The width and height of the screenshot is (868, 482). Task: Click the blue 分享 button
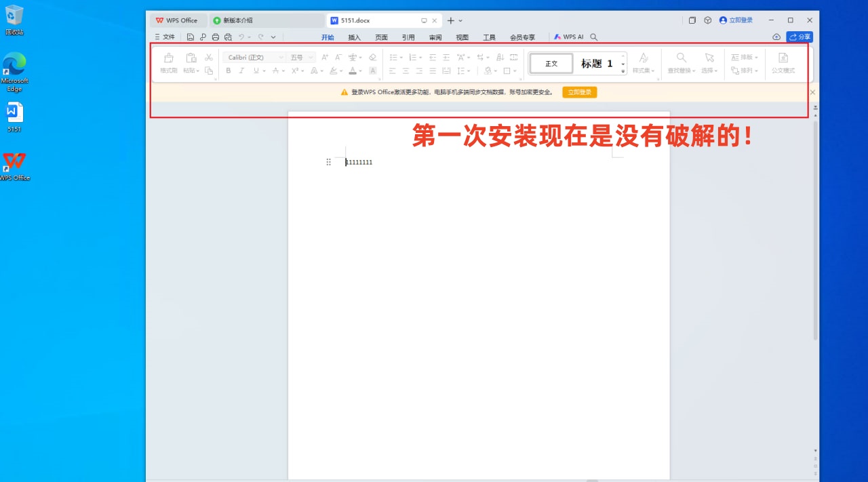pos(800,37)
